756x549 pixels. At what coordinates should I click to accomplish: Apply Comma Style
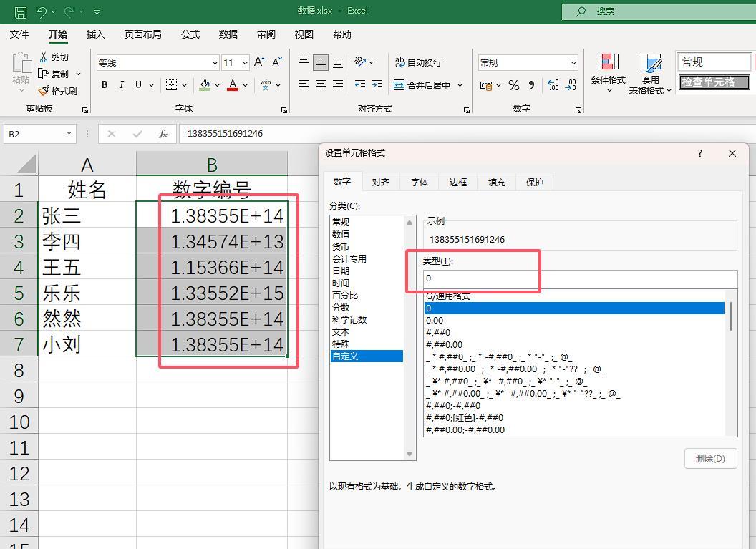[531, 85]
